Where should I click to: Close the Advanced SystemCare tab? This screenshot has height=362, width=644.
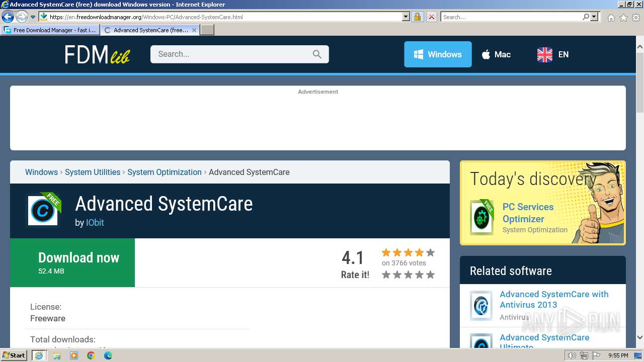194,30
